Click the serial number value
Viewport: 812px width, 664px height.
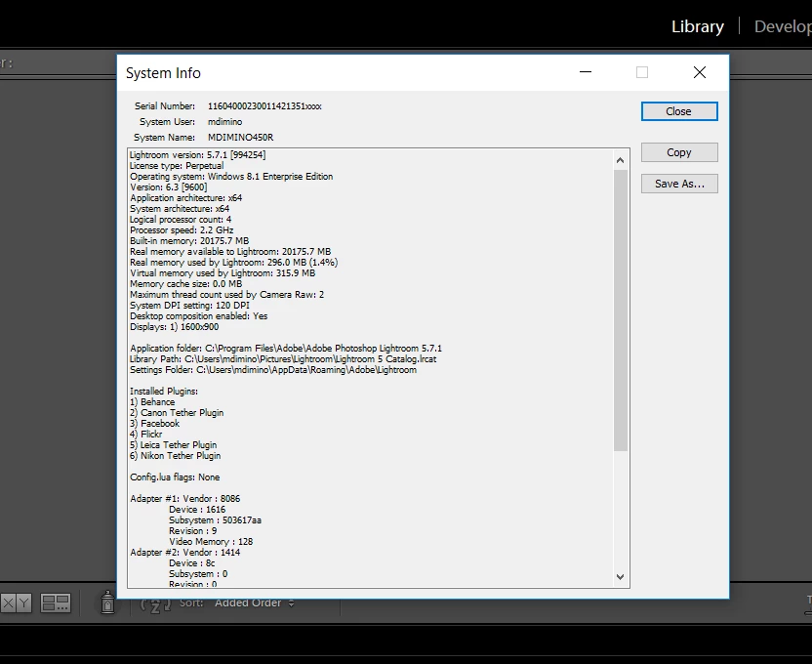tap(264, 106)
